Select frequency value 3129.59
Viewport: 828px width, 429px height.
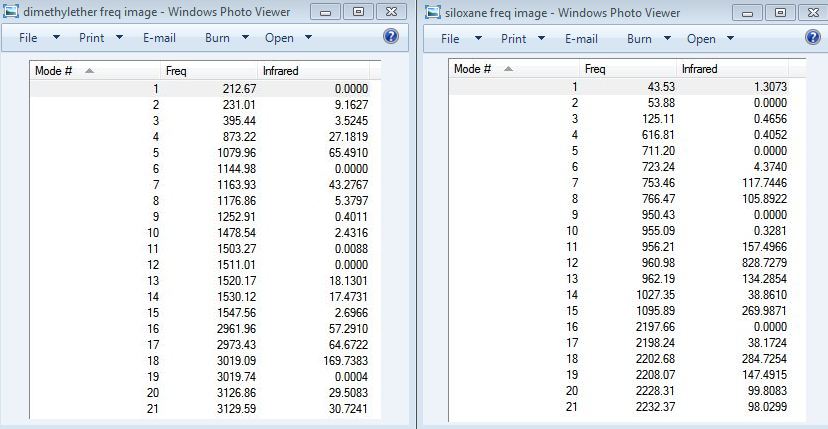(235, 408)
